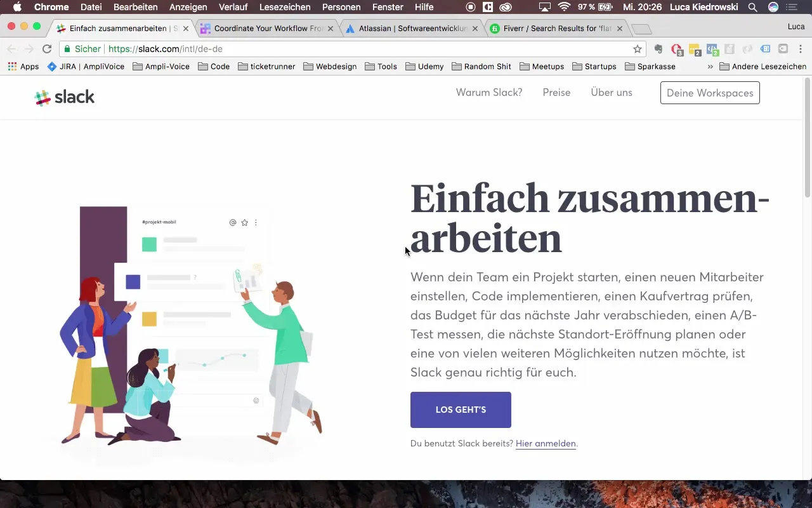Click the blue tag extension icon
812x508 pixels.
pos(765,49)
